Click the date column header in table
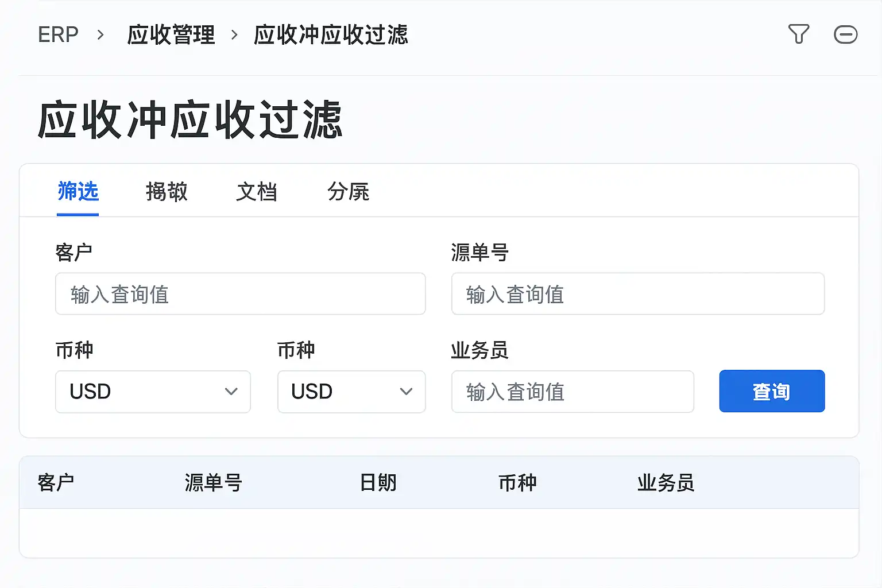The width and height of the screenshot is (882, 588). (x=378, y=483)
